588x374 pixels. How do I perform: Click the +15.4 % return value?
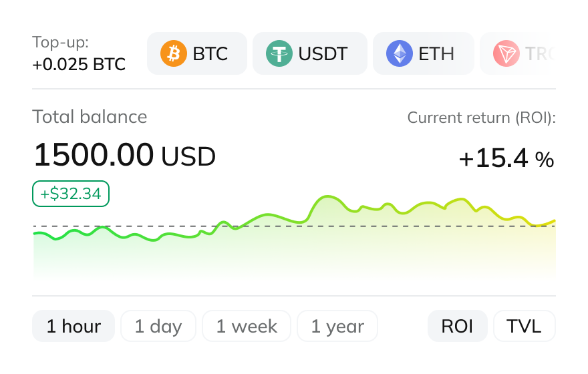click(x=506, y=158)
